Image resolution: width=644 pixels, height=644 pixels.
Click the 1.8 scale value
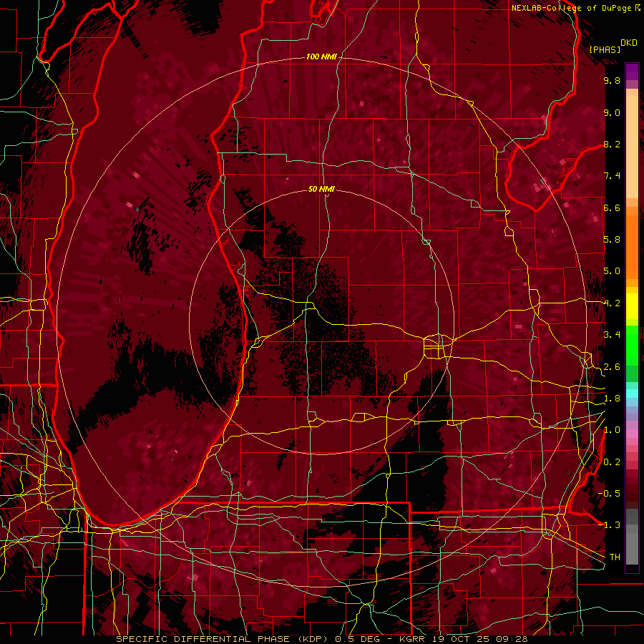click(612, 399)
